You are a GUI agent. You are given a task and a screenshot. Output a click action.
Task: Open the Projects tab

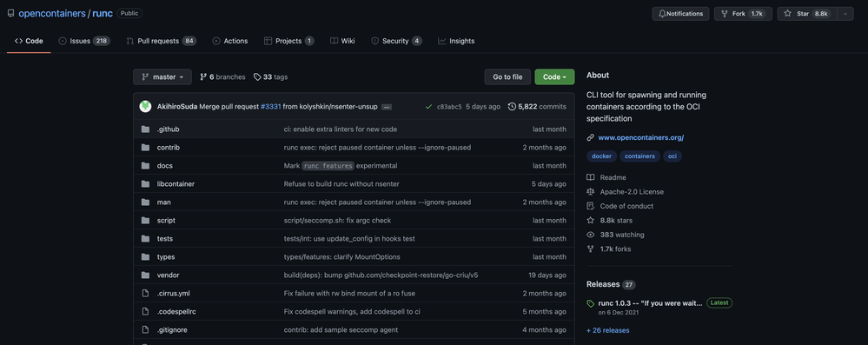click(289, 41)
